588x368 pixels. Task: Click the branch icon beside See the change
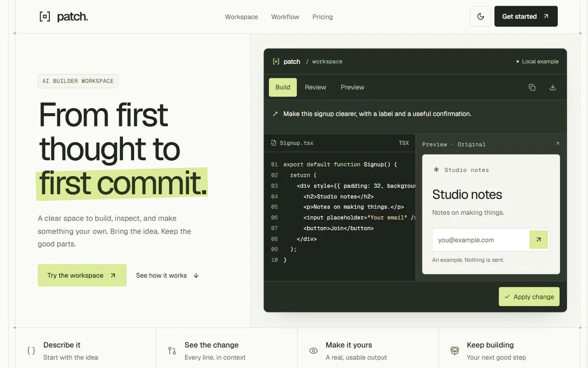(x=172, y=351)
